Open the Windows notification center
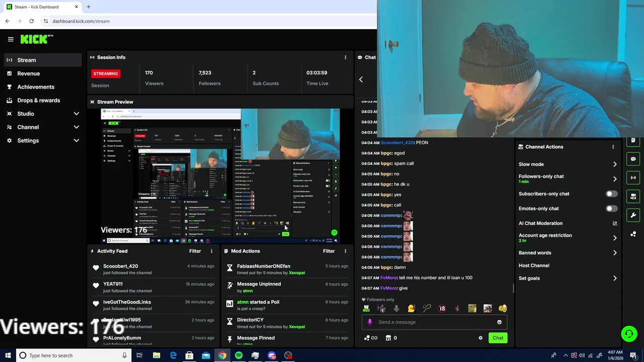This screenshot has height=362, width=644. point(633,355)
